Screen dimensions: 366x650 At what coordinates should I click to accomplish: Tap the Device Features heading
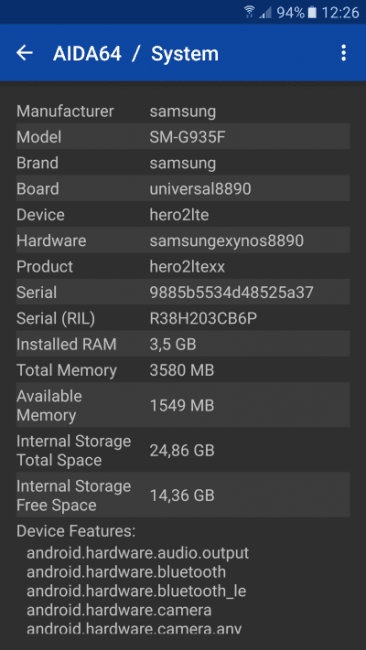click(76, 531)
